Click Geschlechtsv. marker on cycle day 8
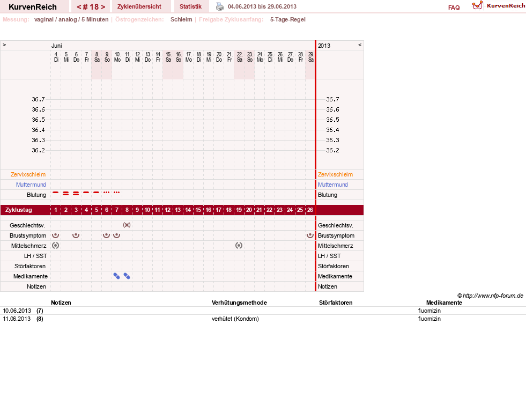Screen dimensions: 526x420 point(127,225)
